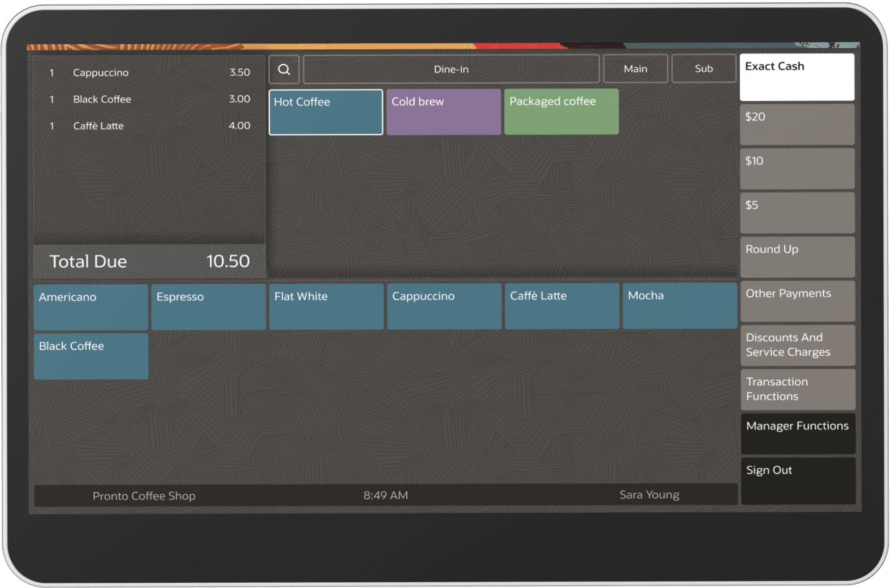Open the Packaged coffee category
This screenshot has width=890, height=588.
point(561,111)
